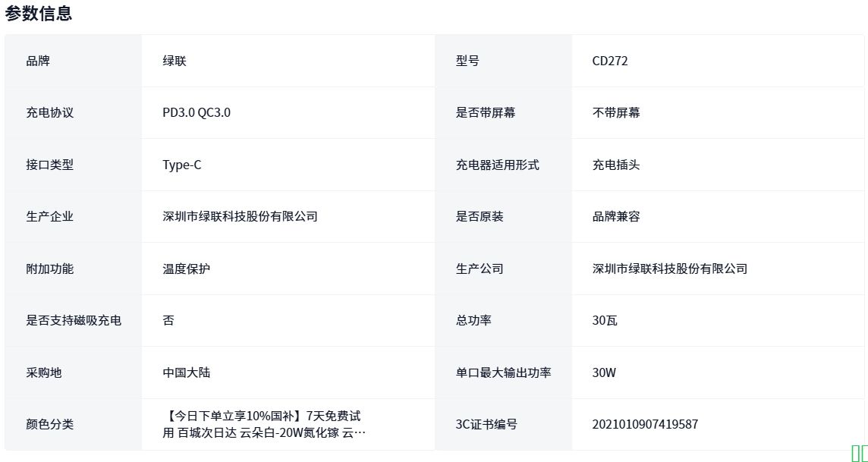The width and height of the screenshot is (868, 462).
Task: Click the 品牌兼容 value
Action: 616,216
